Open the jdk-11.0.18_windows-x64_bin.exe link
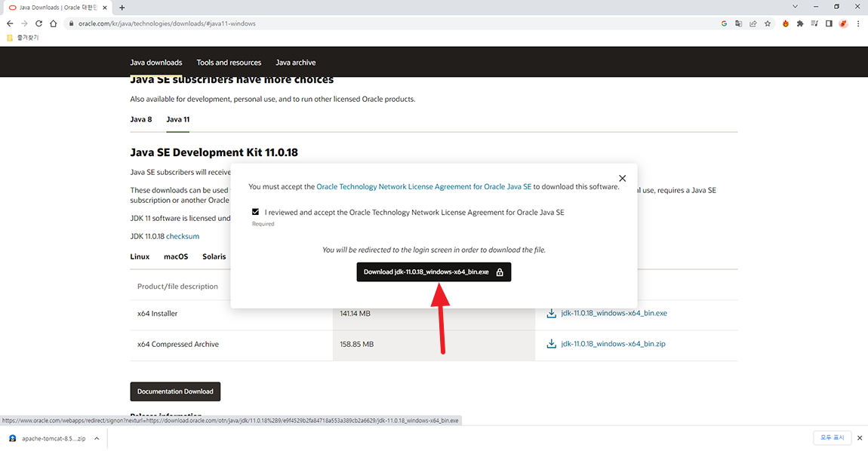 (614, 313)
